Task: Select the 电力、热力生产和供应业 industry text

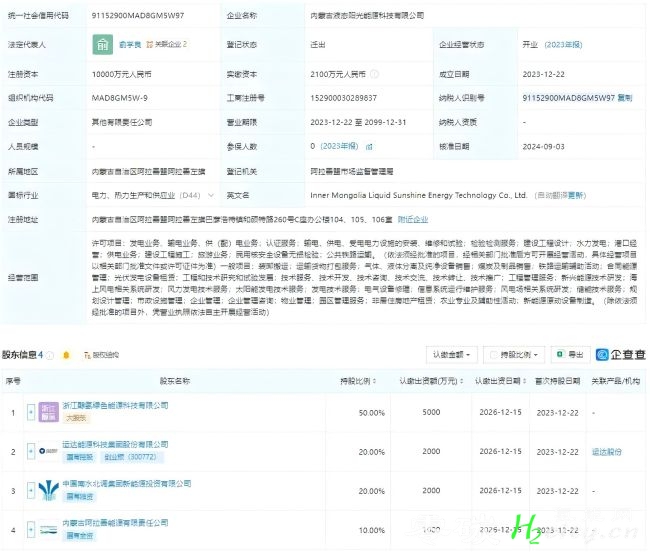Action: [133, 195]
